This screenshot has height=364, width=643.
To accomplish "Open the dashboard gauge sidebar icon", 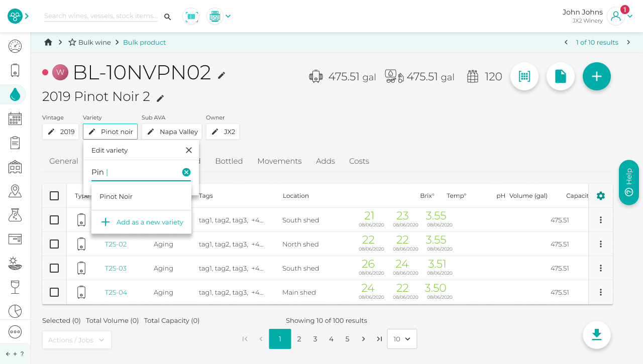I will (15, 46).
